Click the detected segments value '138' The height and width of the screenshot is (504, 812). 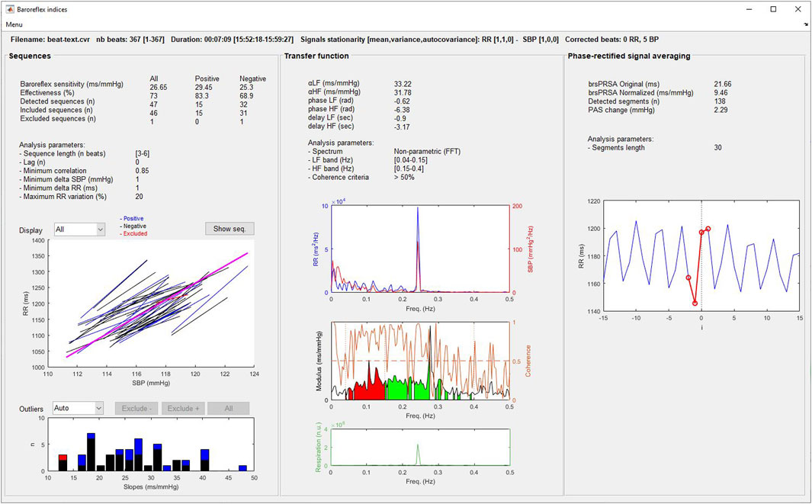pos(719,101)
